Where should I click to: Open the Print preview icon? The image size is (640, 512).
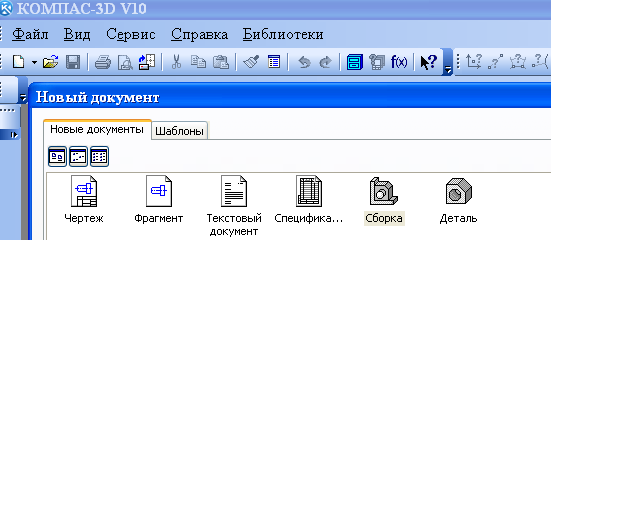point(125,62)
